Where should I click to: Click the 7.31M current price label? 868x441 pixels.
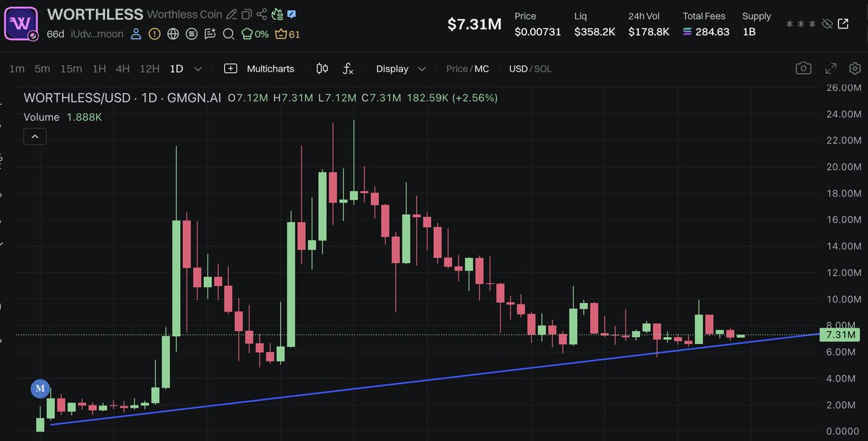click(841, 335)
